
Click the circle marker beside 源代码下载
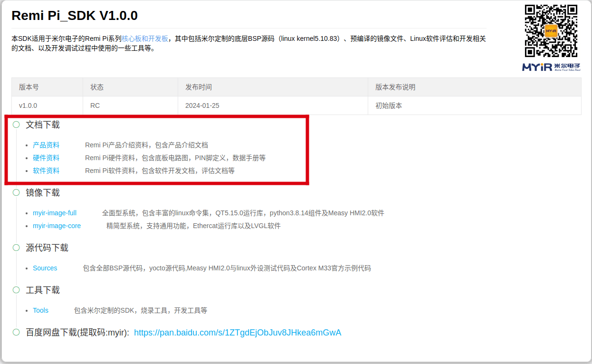coord(16,248)
